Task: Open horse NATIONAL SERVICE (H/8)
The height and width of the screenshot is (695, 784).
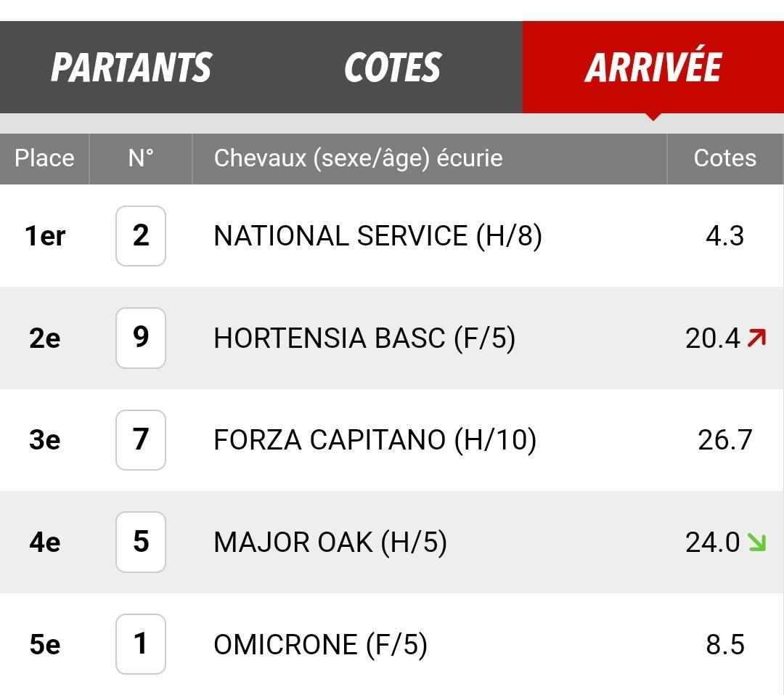Action: click(377, 236)
